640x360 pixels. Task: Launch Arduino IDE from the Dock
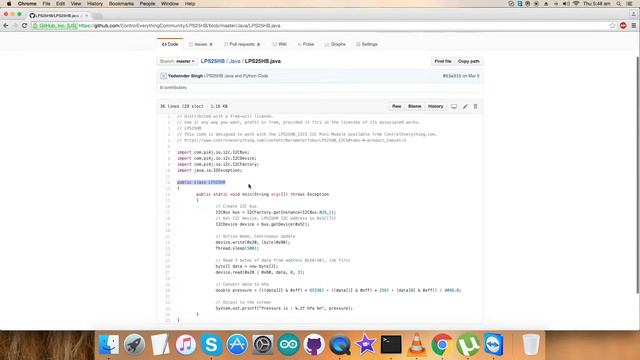click(289, 344)
